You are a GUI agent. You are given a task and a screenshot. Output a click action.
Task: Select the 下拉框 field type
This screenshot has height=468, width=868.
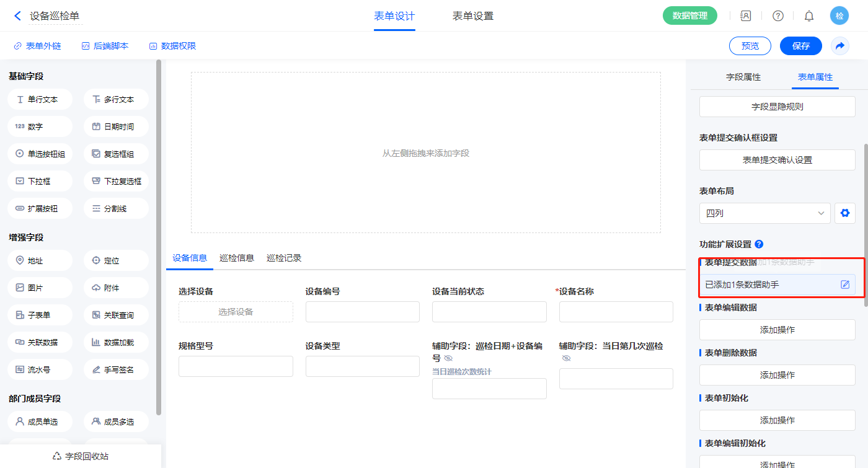40,182
